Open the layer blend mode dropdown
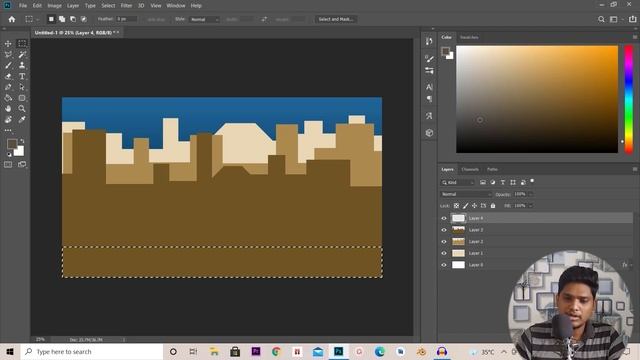Image resolution: width=640 pixels, height=360 pixels. 467,194
